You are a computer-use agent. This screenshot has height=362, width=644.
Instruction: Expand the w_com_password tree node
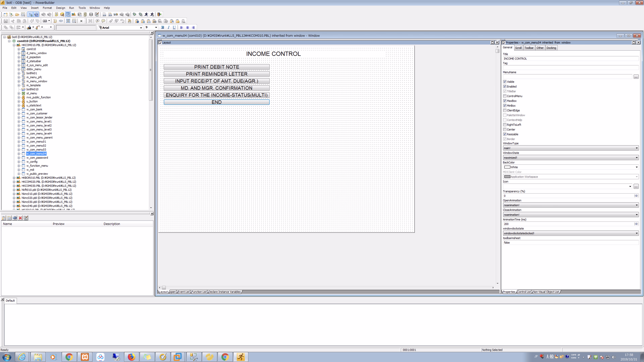coord(19,158)
